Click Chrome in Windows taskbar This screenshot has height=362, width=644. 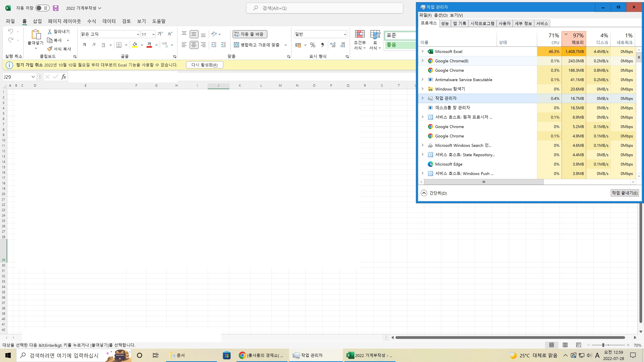coord(261,355)
